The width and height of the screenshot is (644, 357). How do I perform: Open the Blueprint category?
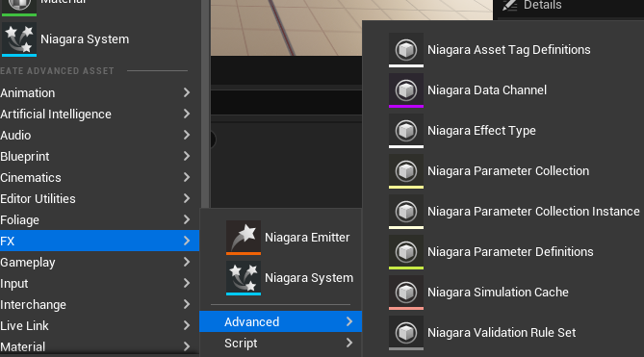(x=99, y=156)
